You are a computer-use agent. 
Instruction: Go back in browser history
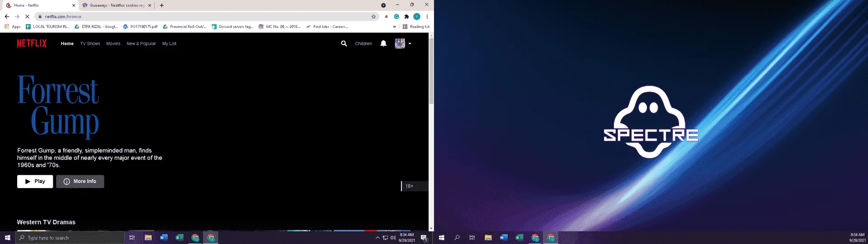click(x=7, y=17)
